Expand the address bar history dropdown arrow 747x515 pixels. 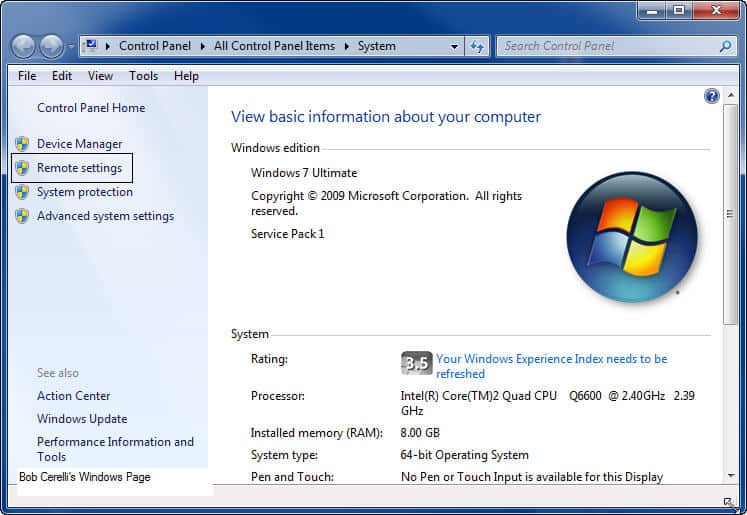click(454, 46)
